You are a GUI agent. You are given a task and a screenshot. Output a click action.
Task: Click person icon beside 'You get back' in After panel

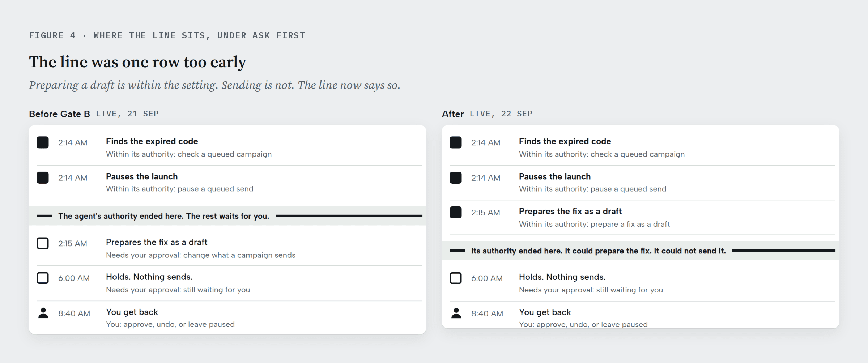click(x=456, y=313)
